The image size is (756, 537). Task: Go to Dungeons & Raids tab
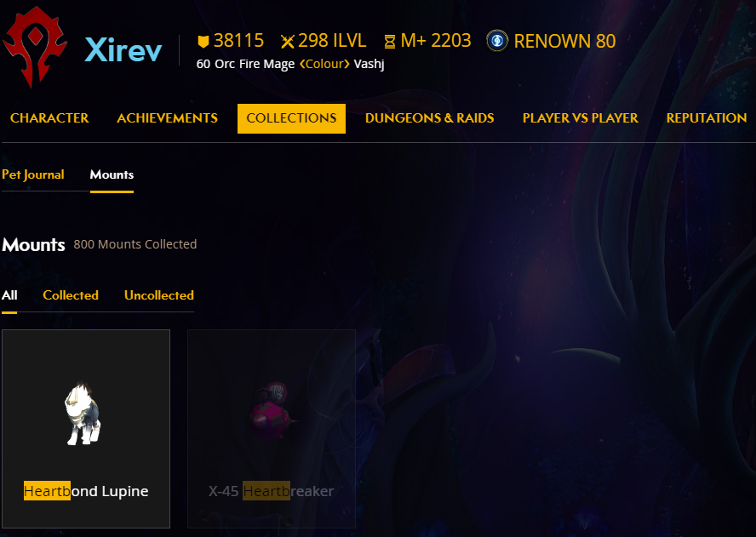tap(429, 118)
